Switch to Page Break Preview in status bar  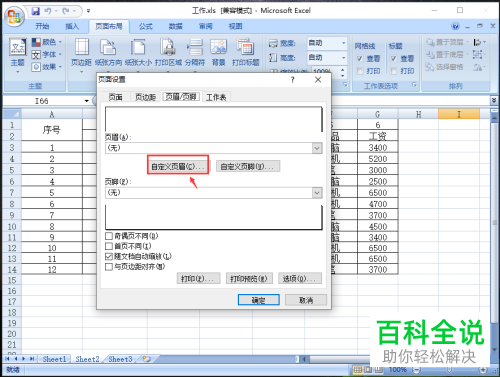pos(379,370)
